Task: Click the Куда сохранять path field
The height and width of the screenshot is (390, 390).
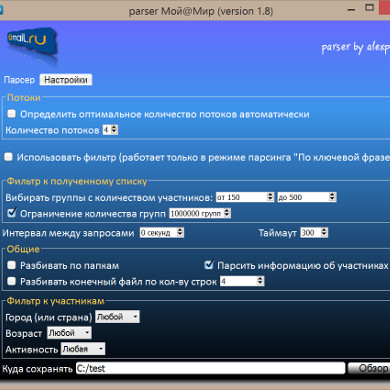Action: (x=210, y=368)
